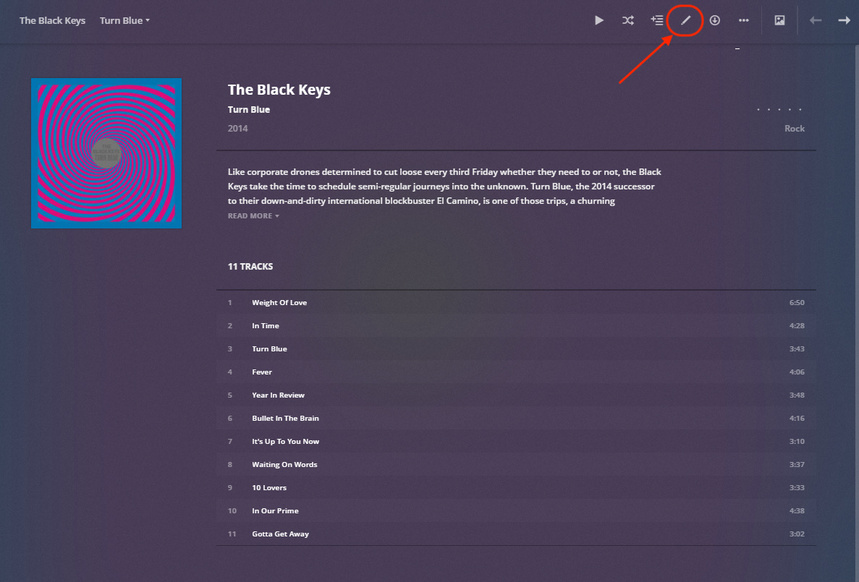859x582 pixels.
Task: Click the Turn Blue album cover
Action: pos(106,153)
